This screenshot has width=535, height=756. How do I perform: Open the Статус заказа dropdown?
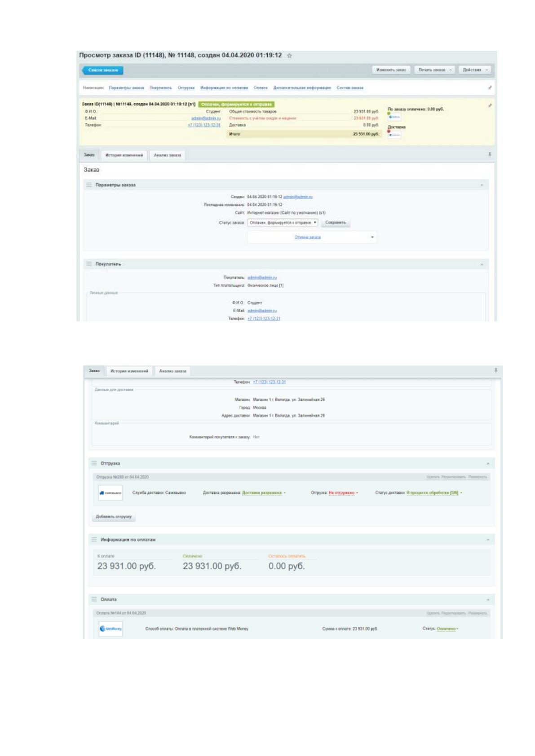(x=283, y=222)
